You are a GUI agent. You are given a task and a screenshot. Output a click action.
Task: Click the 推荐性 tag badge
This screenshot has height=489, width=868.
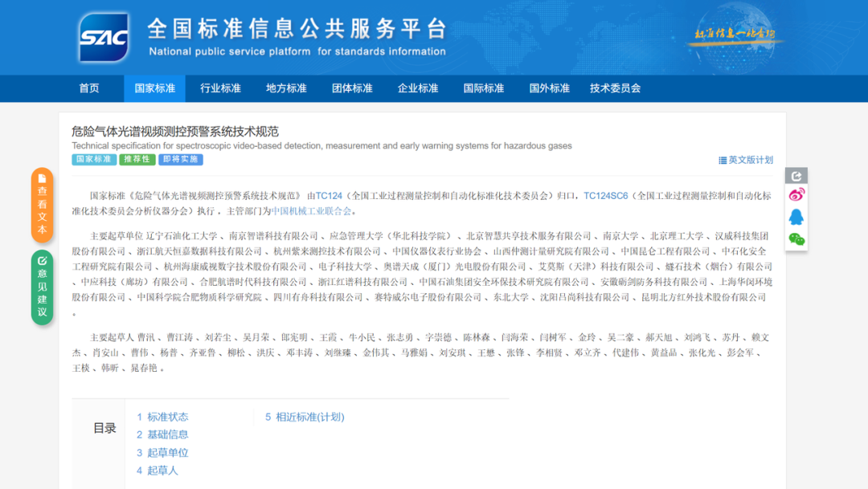(137, 159)
